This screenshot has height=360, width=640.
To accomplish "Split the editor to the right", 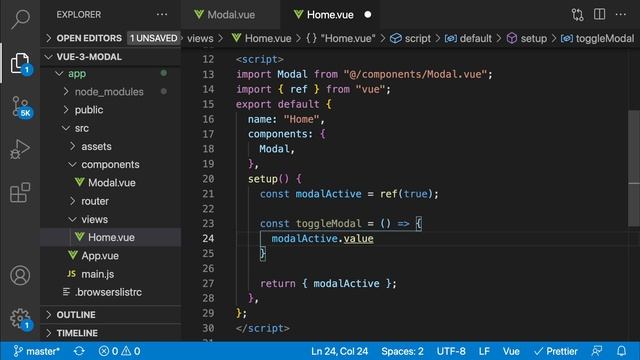I will (600, 14).
